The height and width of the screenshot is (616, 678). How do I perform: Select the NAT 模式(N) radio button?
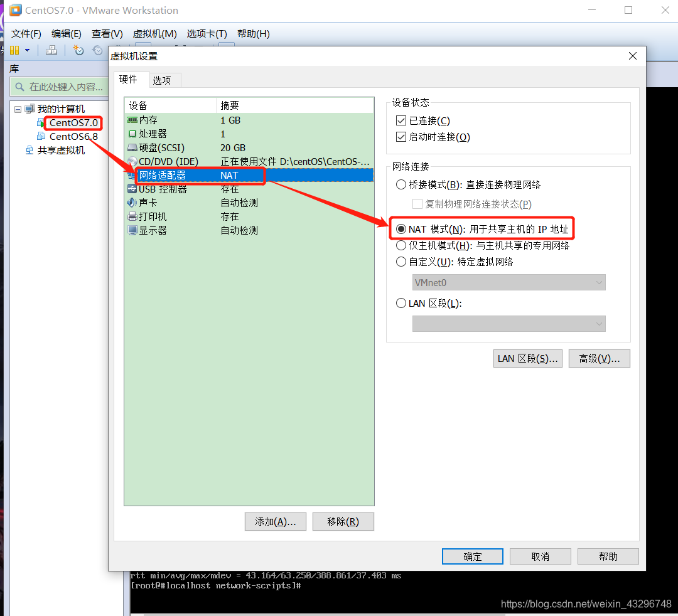coord(401,229)
